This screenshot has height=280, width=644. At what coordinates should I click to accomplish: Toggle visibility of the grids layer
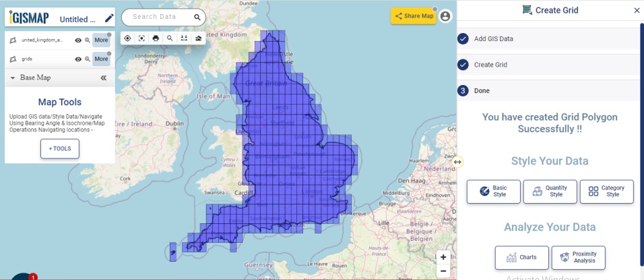click(x=78, y=59)
